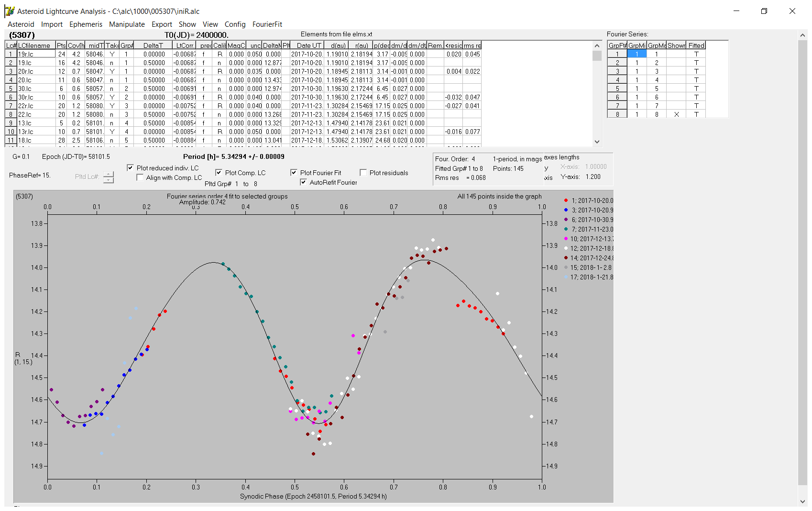
Task: Click the Amplitude: 0.742 label
Action: pos(202,202)
